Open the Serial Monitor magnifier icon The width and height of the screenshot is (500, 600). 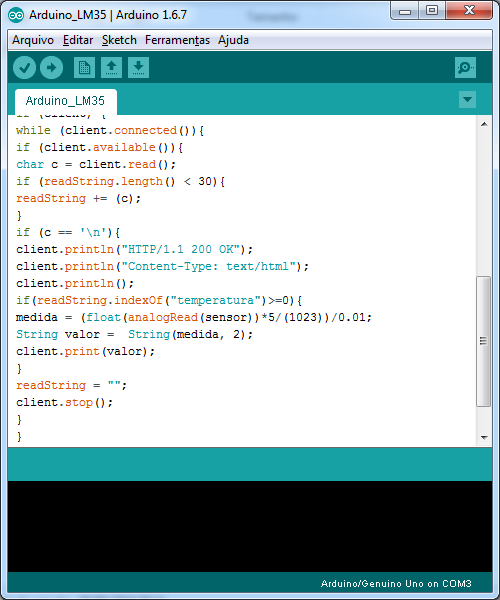[465, 68]
